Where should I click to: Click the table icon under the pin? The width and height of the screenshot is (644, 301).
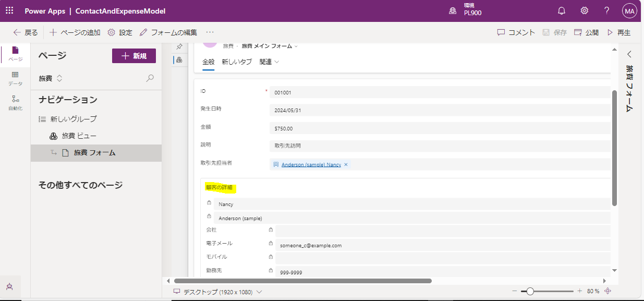point(179,60)
